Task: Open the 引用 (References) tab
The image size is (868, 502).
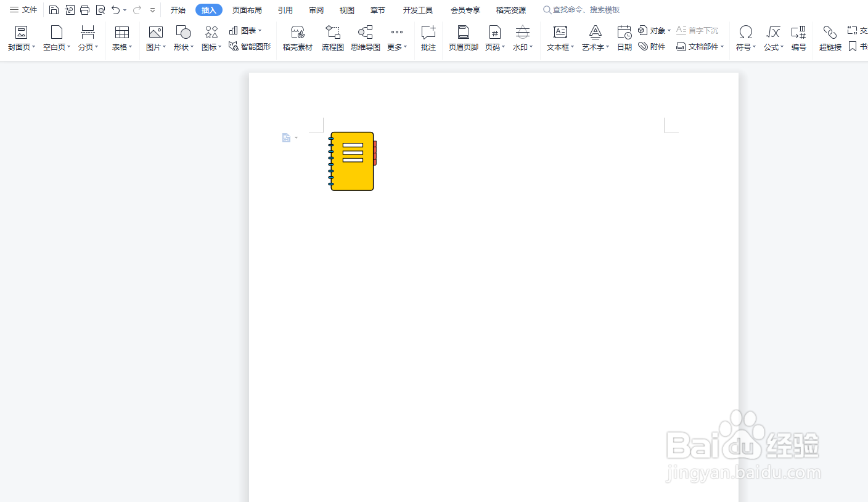Action: click(285, 10)
